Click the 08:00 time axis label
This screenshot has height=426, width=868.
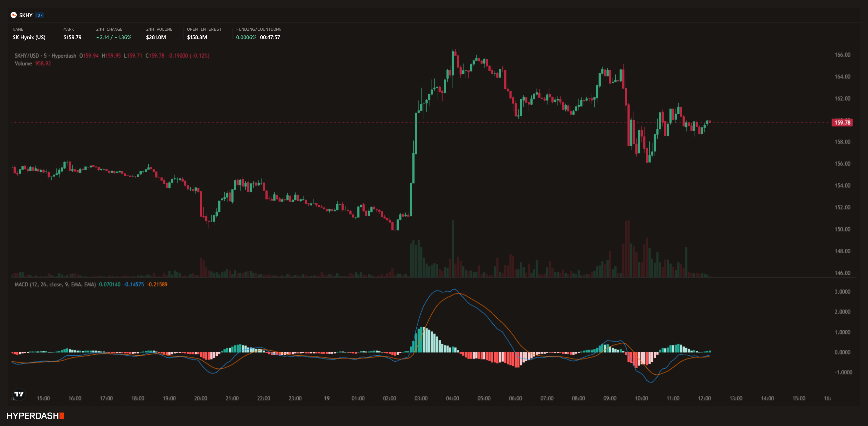point(578,398)
